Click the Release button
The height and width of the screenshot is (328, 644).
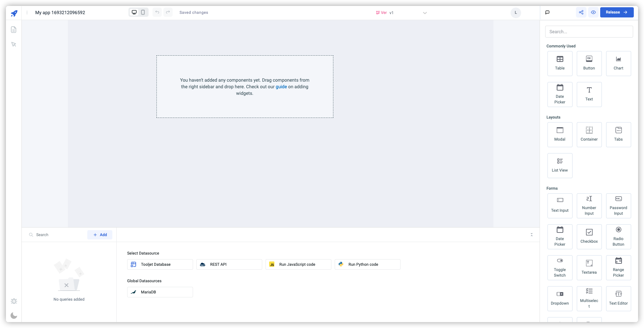(617, 12)
